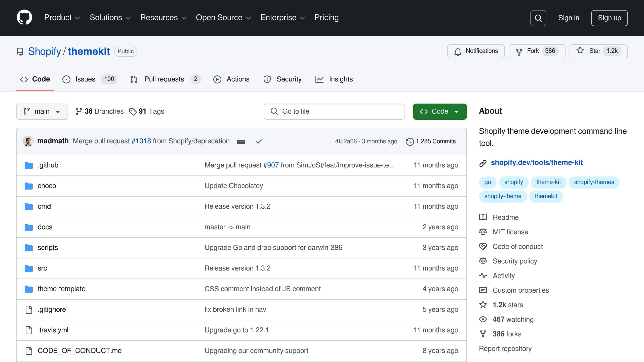Open the Pricing page

coord(327,18)
